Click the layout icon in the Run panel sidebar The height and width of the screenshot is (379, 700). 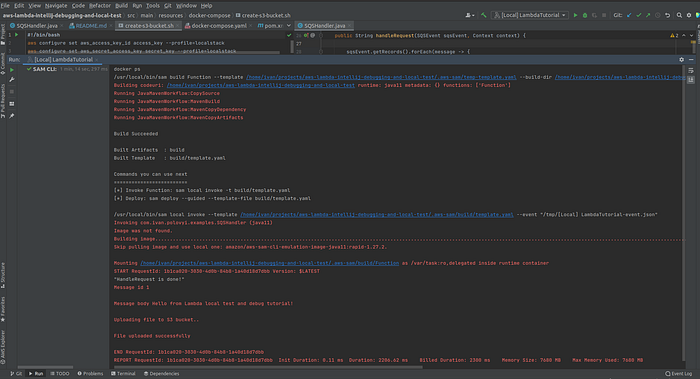12,104
